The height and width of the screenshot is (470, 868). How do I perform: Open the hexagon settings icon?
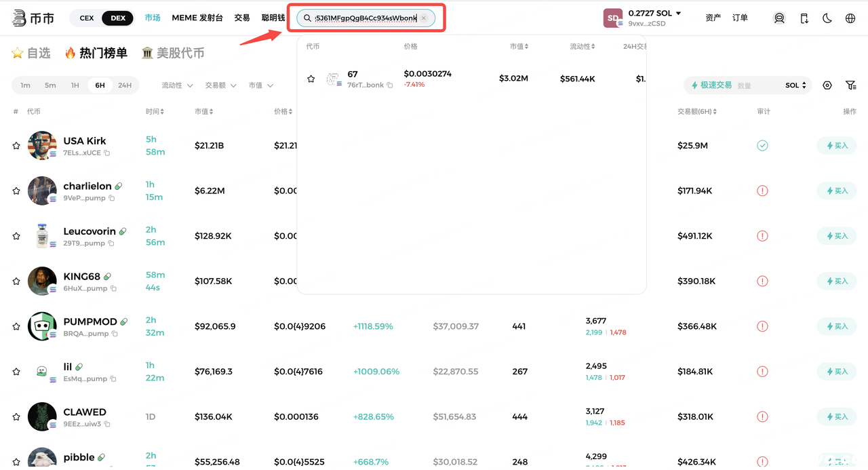click(x=827, y=85)
